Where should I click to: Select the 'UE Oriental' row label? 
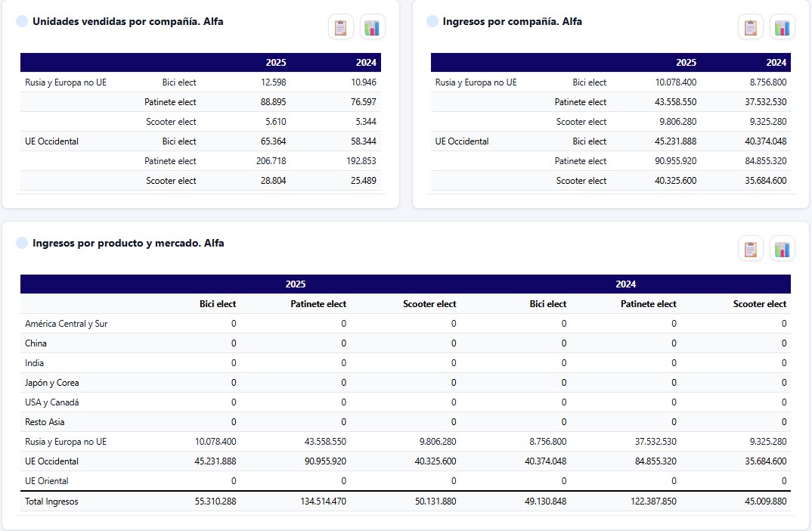(47, 481)
